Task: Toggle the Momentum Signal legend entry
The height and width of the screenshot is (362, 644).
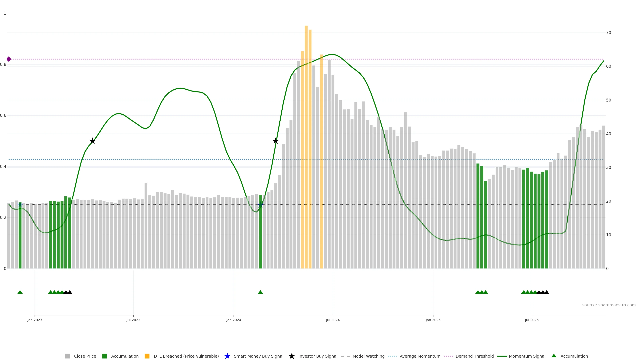Action: click(527, 356)
